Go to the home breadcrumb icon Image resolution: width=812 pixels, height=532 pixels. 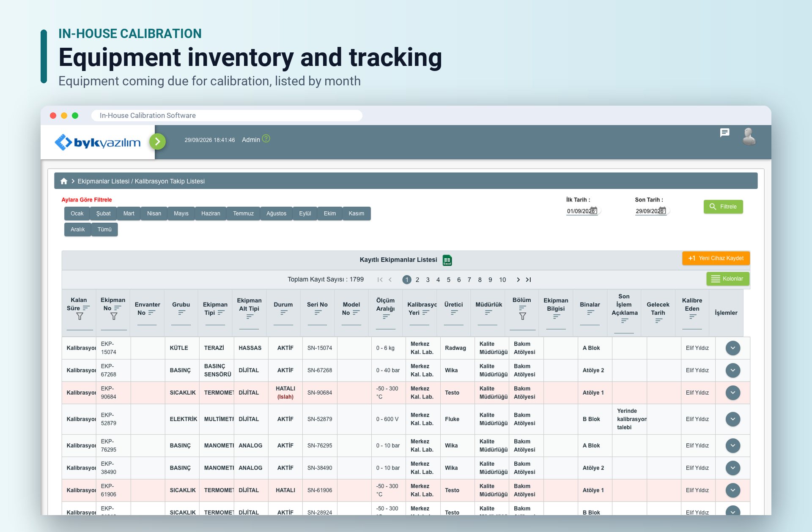64,181
